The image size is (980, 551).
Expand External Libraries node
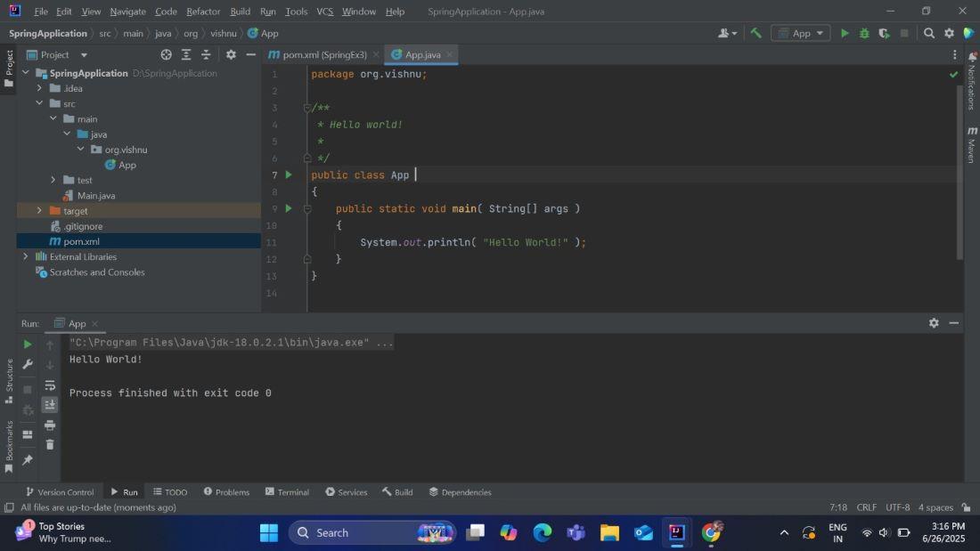click(25, 256)
